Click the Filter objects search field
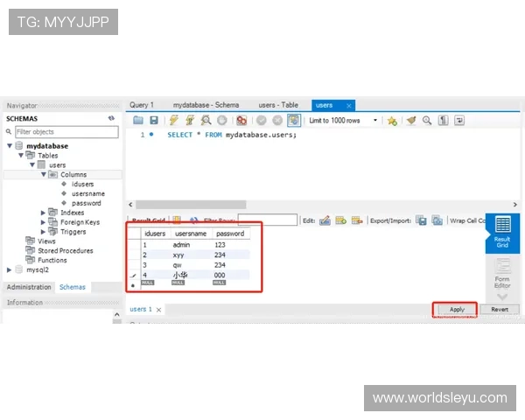Viewport: 525px width, 420px height. pyautogui.click(x=66, y=132)
